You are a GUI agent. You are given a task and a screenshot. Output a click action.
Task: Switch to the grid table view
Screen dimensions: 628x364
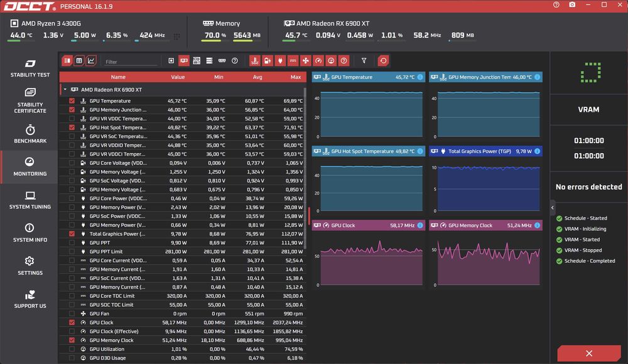(x=79, y=61)
